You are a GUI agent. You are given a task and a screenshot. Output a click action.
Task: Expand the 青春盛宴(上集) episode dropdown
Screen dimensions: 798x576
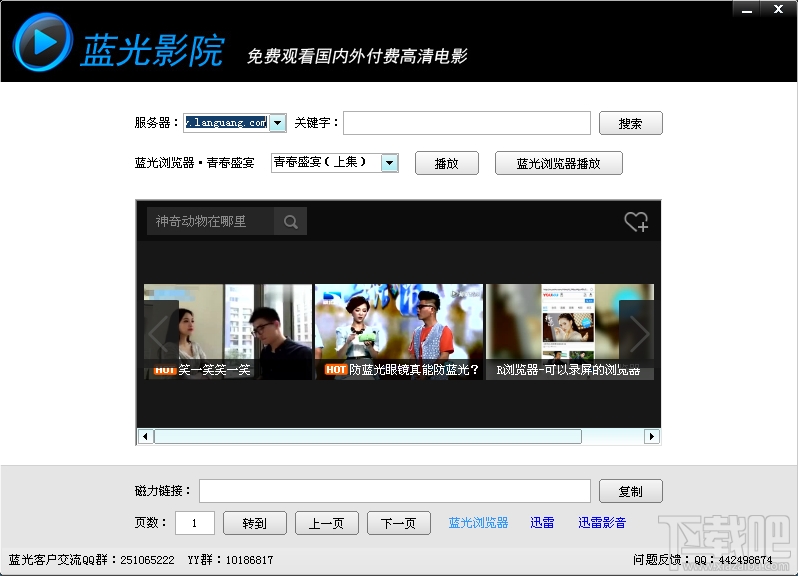tap(389, 163)
